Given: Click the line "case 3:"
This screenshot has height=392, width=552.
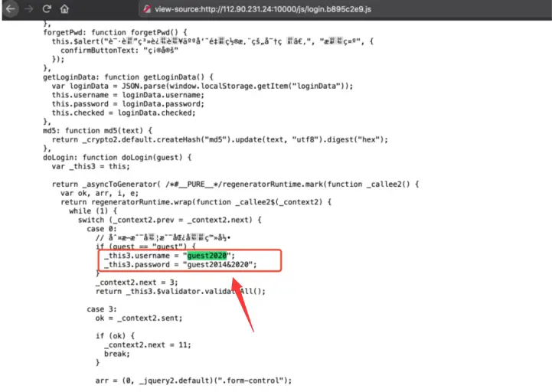Looking at the screenshot, I should 102,309.
